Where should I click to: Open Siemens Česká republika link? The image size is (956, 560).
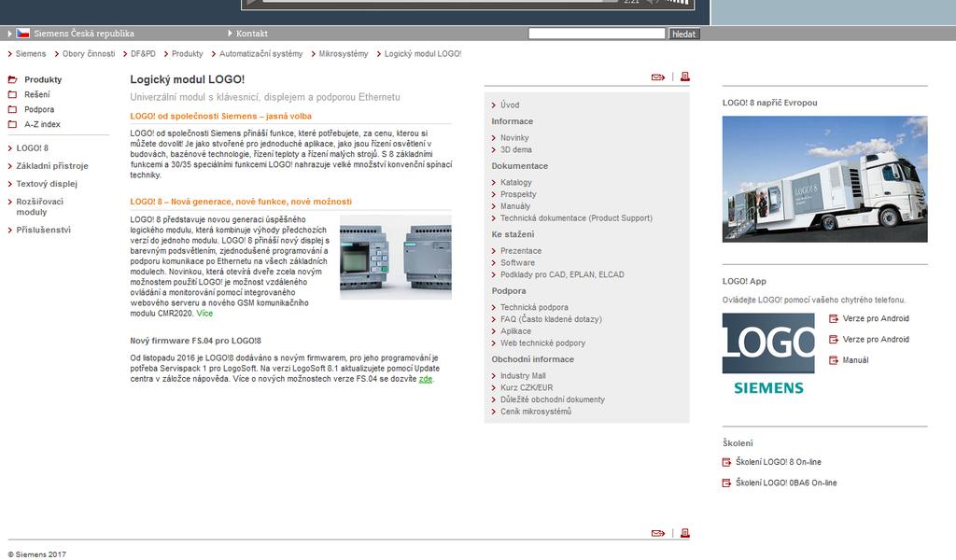coord(84,34)
